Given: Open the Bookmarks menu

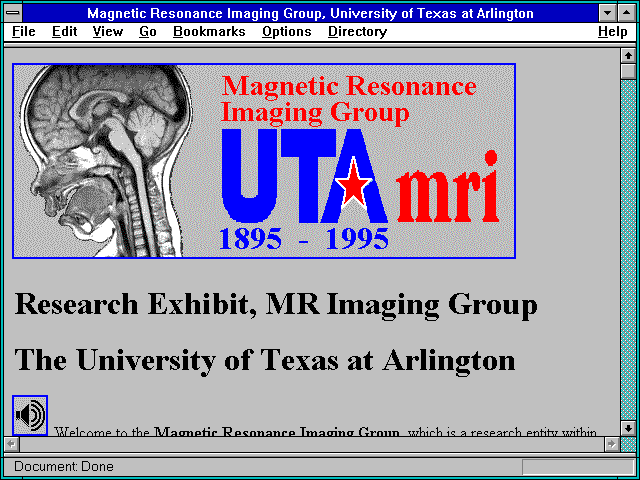Looking at the screenshot, I should [x=209, y=32].
